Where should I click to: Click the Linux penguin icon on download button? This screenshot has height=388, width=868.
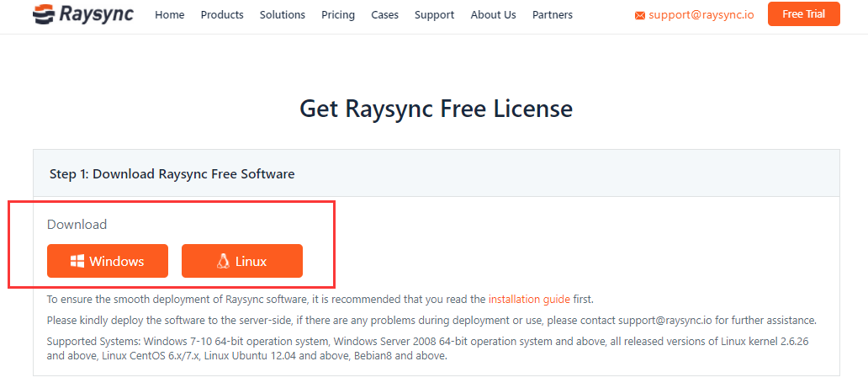(x=223, y=261)
